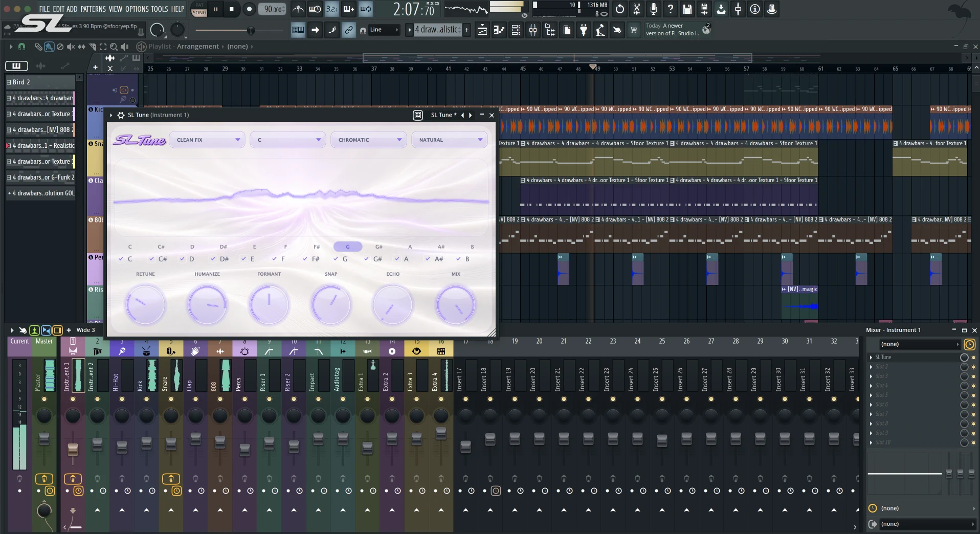Select the Mute tool in Playlist toolbar
The width and height of the screenshot is (980, 534).
pos(71,47)
